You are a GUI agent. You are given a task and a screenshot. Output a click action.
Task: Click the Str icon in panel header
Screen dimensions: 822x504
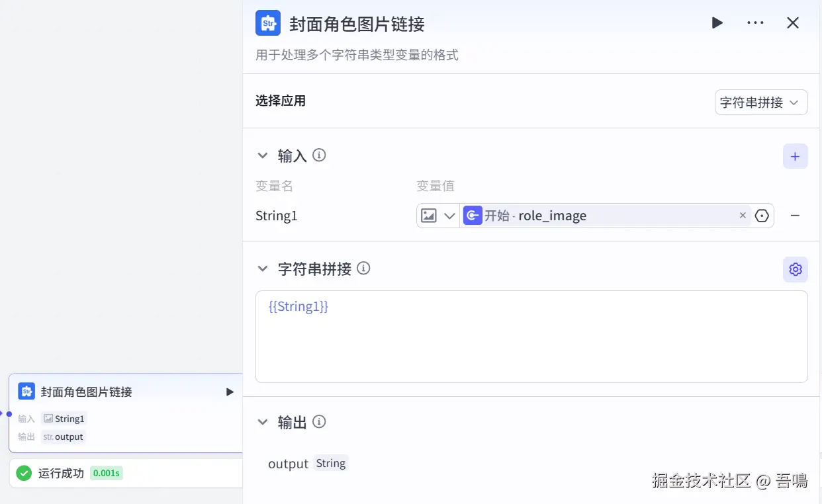coord(268,23)
